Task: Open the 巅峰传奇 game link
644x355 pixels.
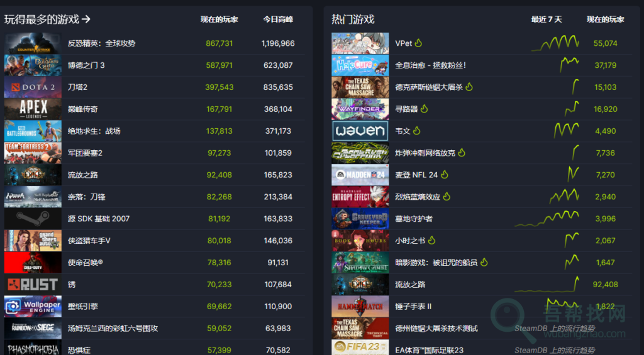Action: pos(83,109)
